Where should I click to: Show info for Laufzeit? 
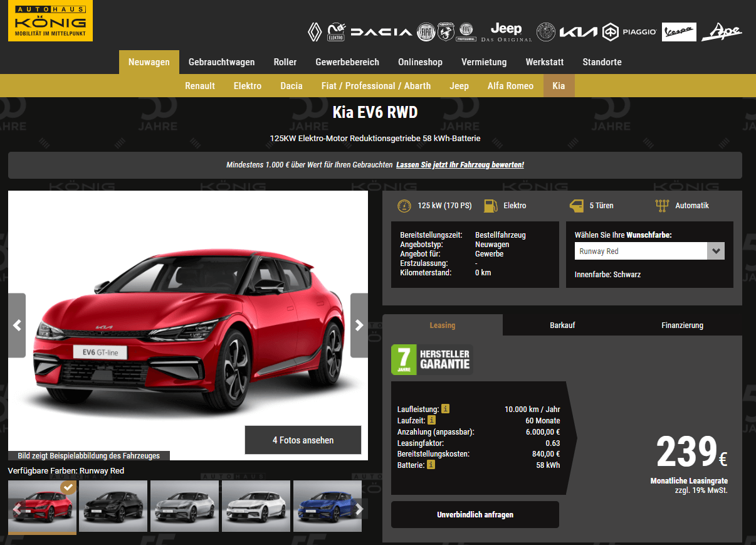431,420
